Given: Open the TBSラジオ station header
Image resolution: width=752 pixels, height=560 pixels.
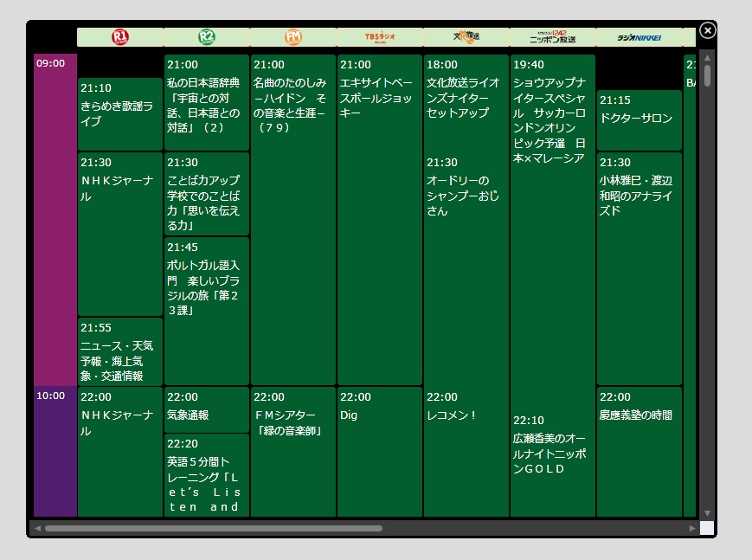Looking at the screenshot, I should coord(379,36).
